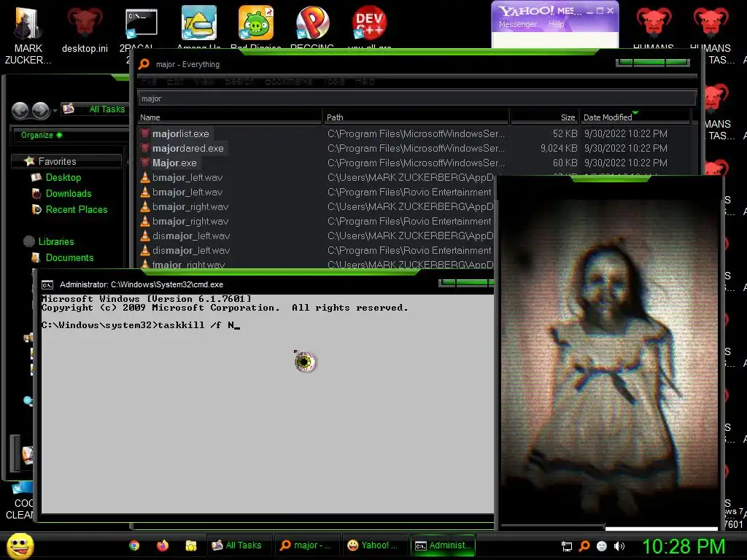
Task: Click inside the cmd.exe console text area
Action: pos(267,403)
